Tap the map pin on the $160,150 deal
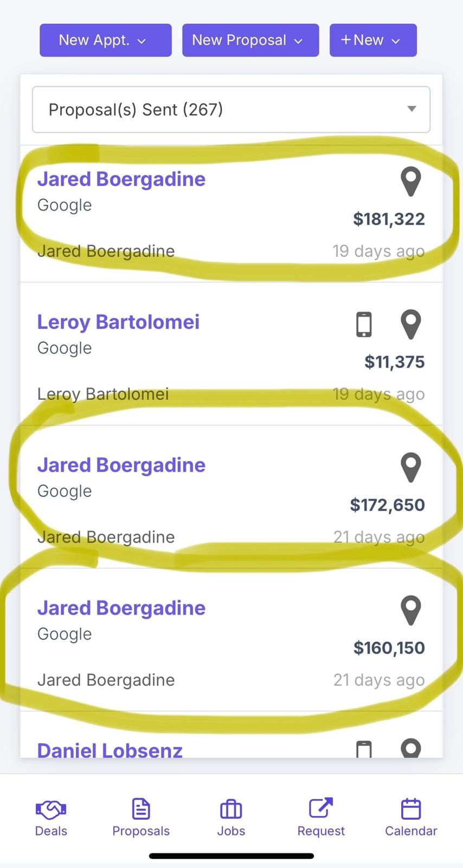This screenshot has height=868, width=463. pyautogui.click(x=411, y=610)
